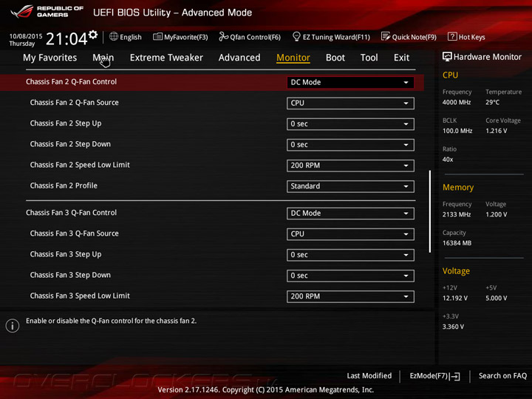The image size is (532, 399).
Task: Click the Quick Note notepad icon
Action: coord(386,37)
